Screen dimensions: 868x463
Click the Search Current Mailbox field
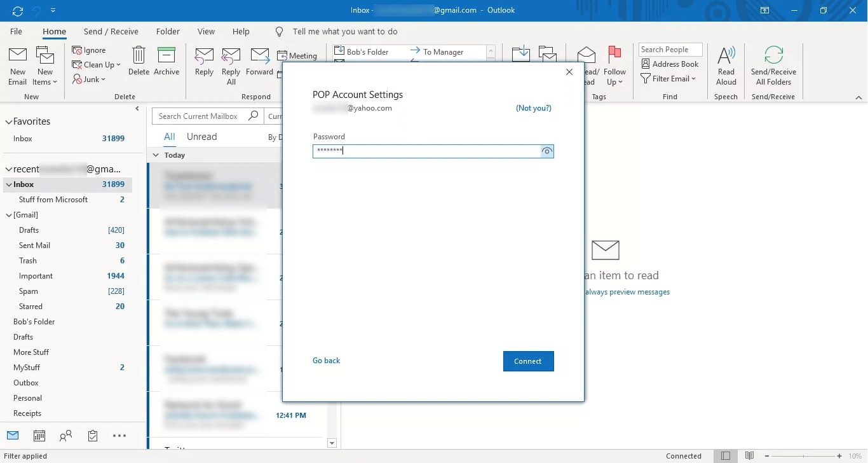200,116
